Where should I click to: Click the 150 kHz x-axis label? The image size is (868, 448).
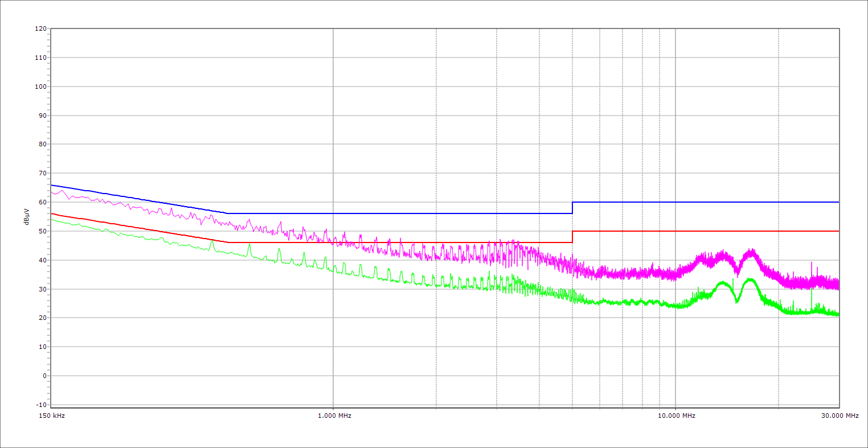pyautogui.click(x=52, y=416)
